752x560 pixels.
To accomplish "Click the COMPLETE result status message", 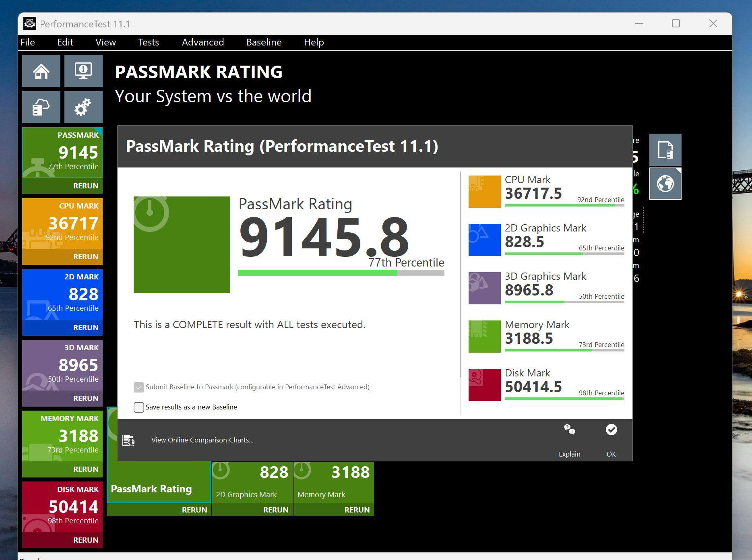I will tap(250, 324).
